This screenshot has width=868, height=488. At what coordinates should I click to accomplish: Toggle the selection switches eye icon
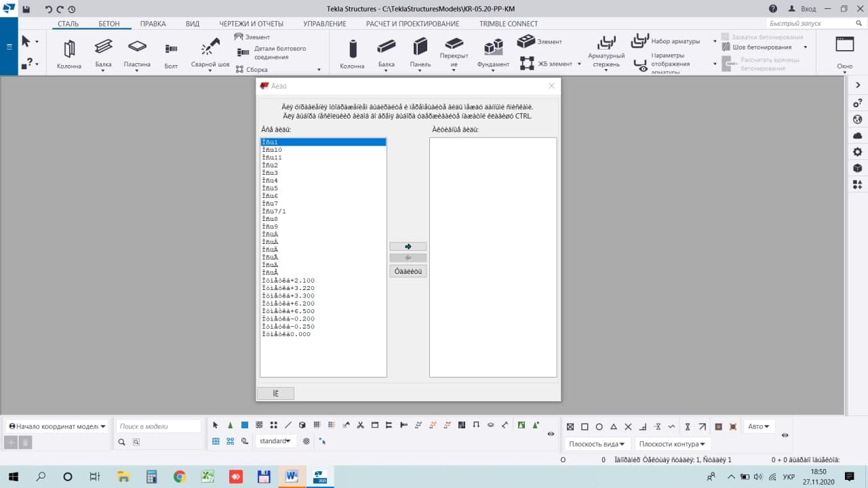(551, 434)
